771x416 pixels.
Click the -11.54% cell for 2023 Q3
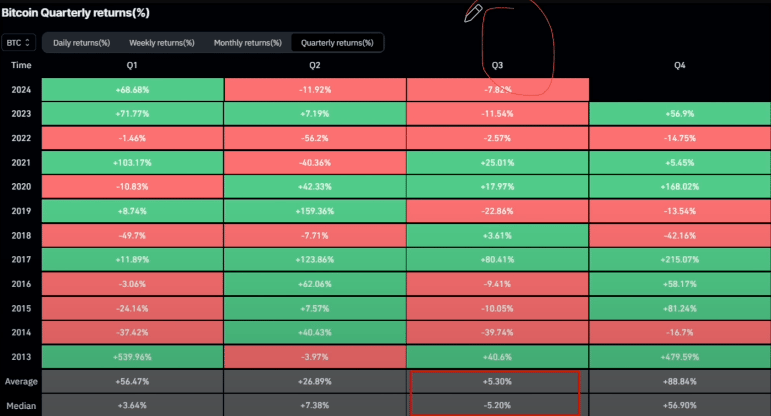click(x=498, y=114)
